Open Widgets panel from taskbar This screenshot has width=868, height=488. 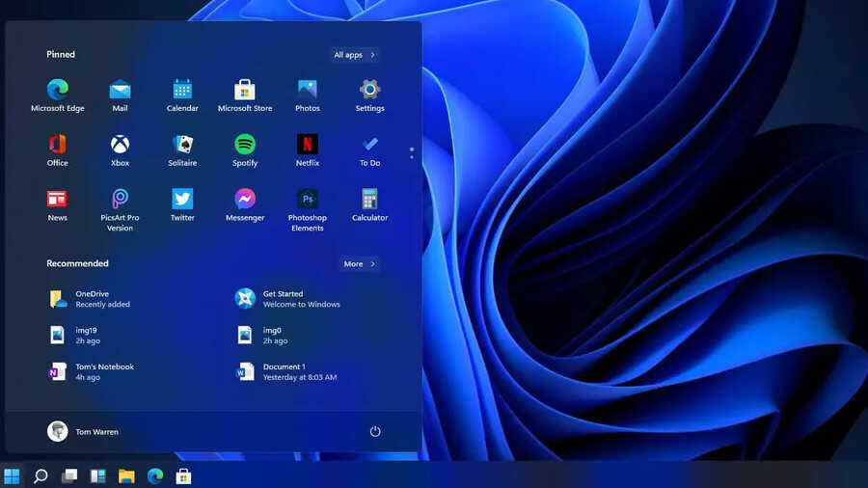click(98, 475)
